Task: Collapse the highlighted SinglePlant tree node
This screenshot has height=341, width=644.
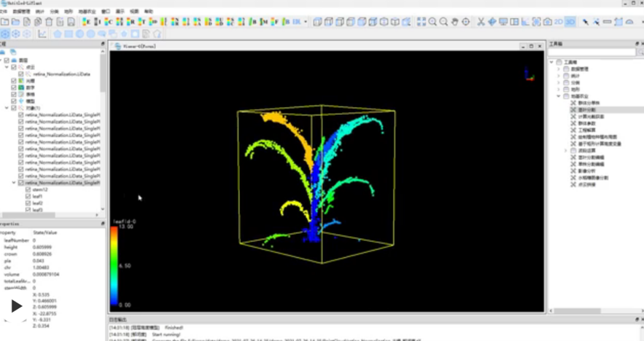Action: tap(14, 183)
